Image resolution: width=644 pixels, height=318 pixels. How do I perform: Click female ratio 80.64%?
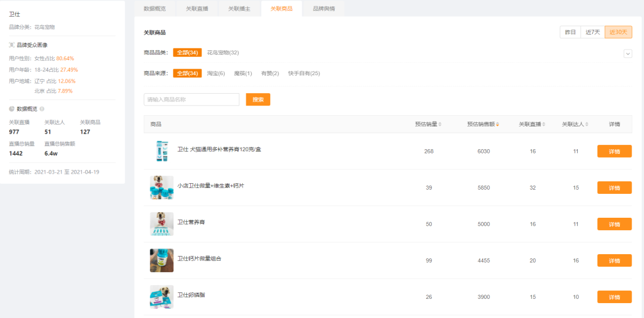[66, 58]
